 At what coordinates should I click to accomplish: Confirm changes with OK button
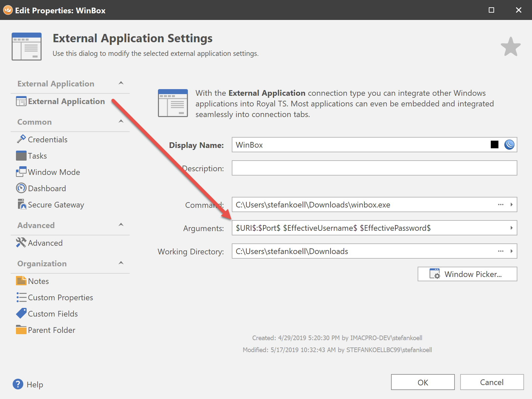[423, 382]
